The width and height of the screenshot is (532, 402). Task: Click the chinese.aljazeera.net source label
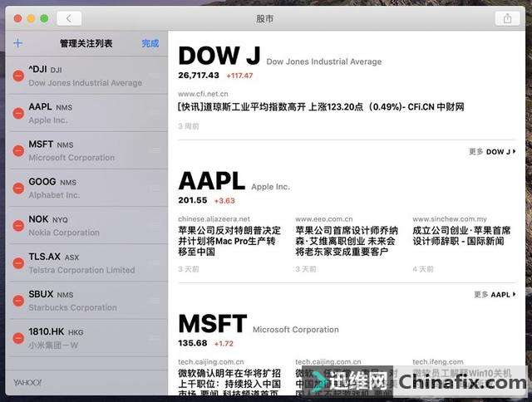click(x=214, y=219)
